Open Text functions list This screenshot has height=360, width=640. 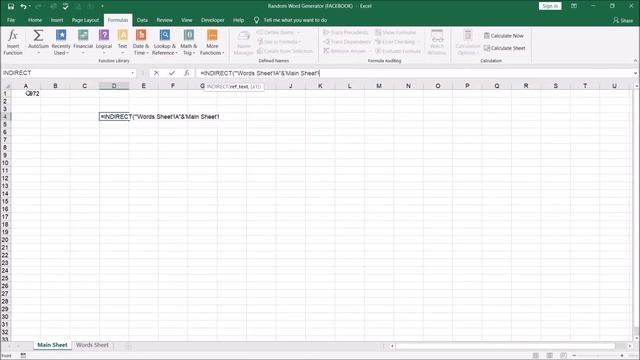[x=122, y=42]
